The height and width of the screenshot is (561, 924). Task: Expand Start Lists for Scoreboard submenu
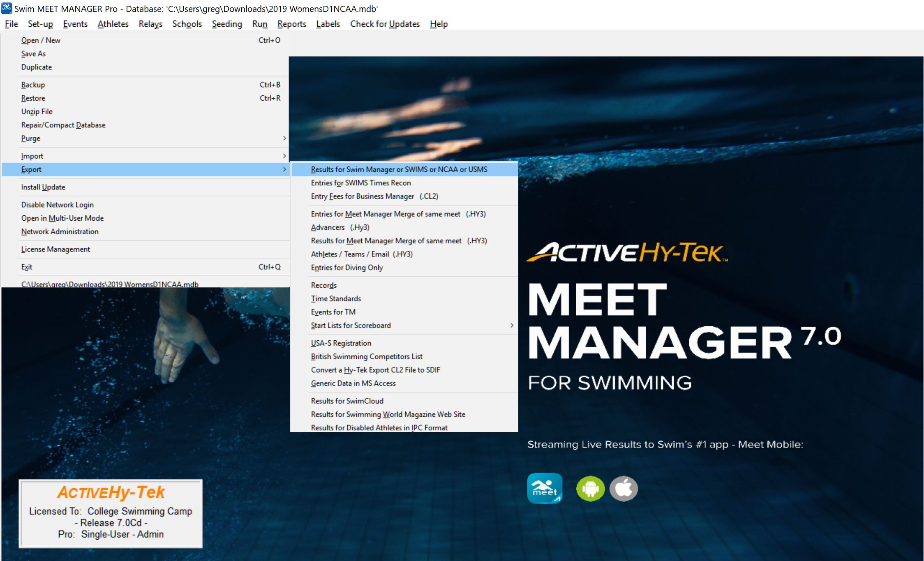[404, 326]
